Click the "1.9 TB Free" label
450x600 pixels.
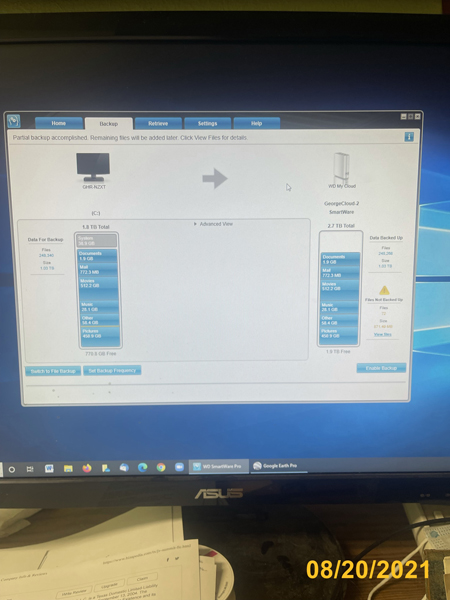pyautogui.click(x=338, y=351)
